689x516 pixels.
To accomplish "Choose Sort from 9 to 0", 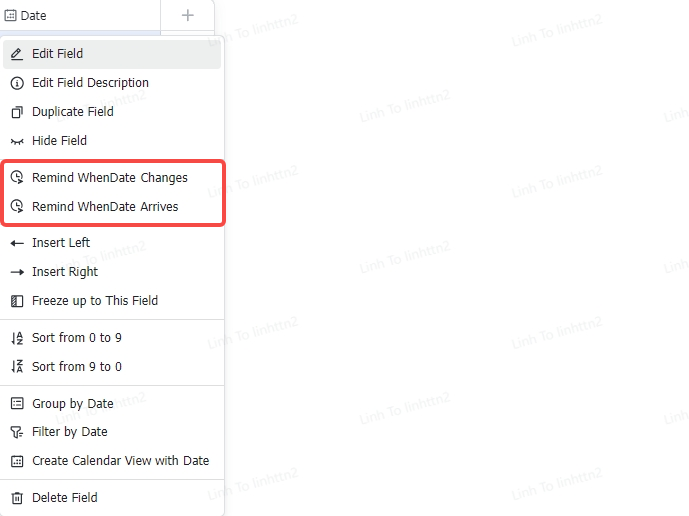I will [x=77, y=367].
